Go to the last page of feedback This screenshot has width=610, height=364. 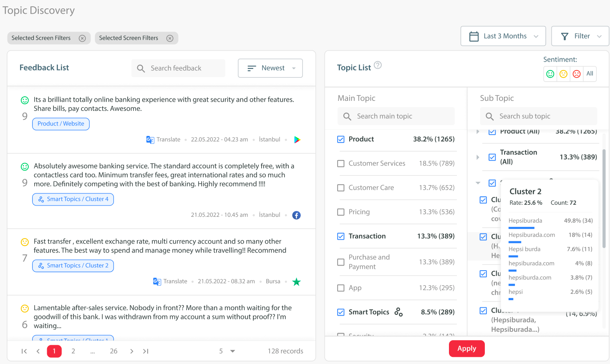[x=146, y=351]
